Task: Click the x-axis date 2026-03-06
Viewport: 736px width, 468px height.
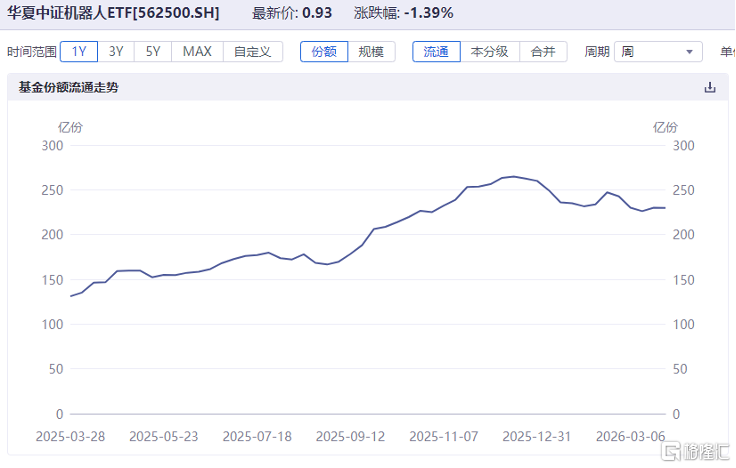Action: pos(630,437)
